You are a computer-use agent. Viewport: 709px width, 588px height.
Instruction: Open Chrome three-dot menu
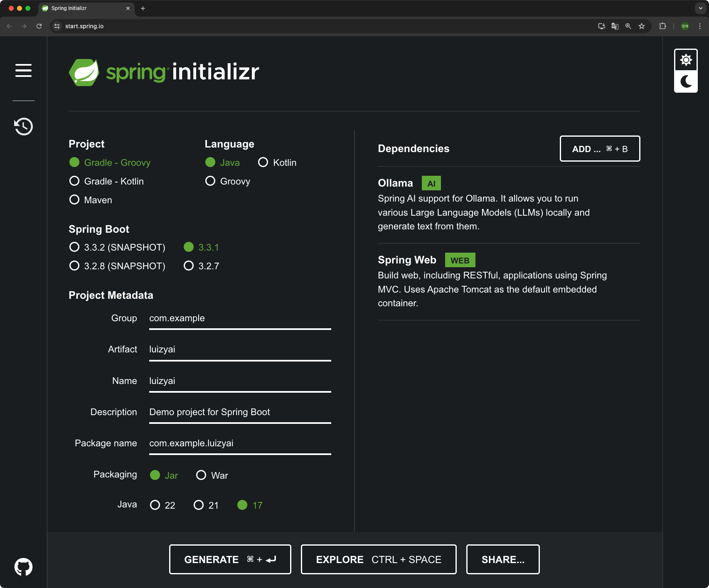(700, 26)
